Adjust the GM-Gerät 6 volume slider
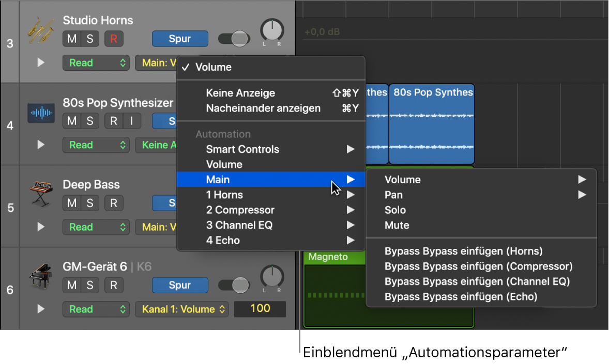The image size is (609, 364). pos(234,285)
